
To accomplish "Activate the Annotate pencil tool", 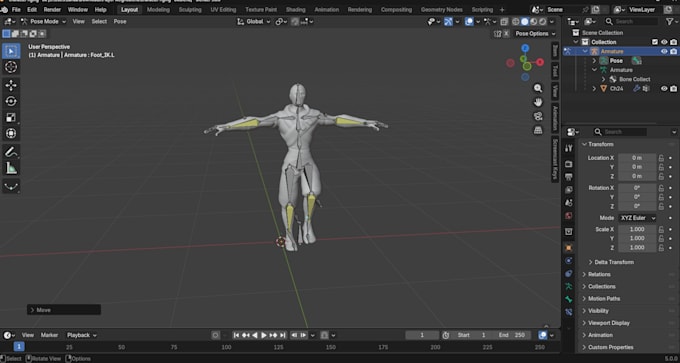I will (x=11, y=152).
